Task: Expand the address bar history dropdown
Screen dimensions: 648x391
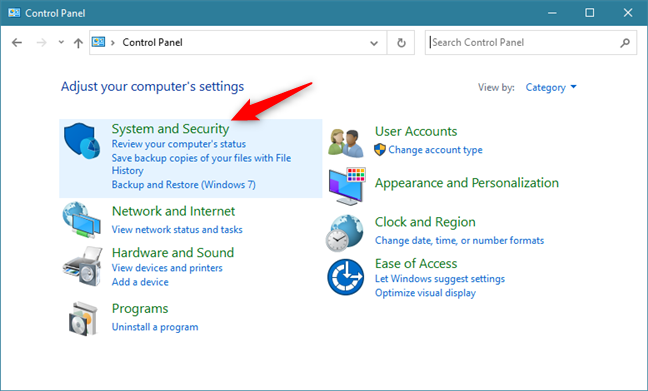Action: 374,43
